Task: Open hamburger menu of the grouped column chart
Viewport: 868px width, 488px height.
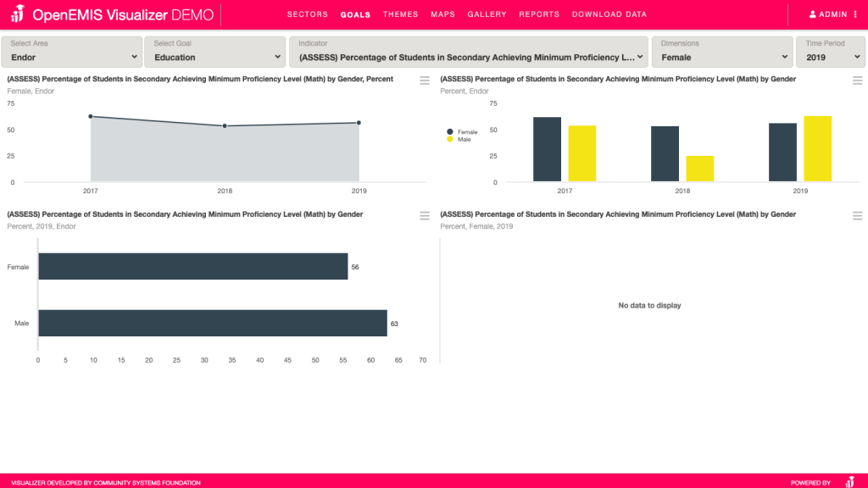Action: coord(857,80)
